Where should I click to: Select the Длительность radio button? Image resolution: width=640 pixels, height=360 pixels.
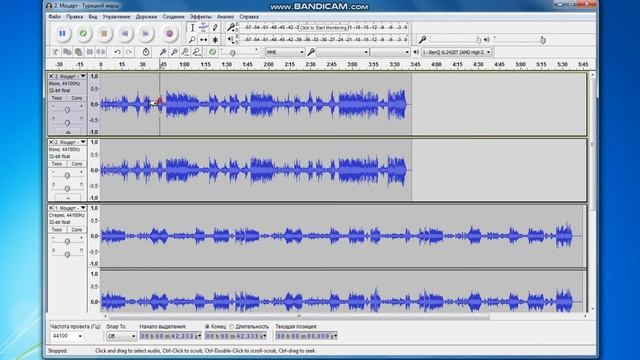click(x=232, y=327)
